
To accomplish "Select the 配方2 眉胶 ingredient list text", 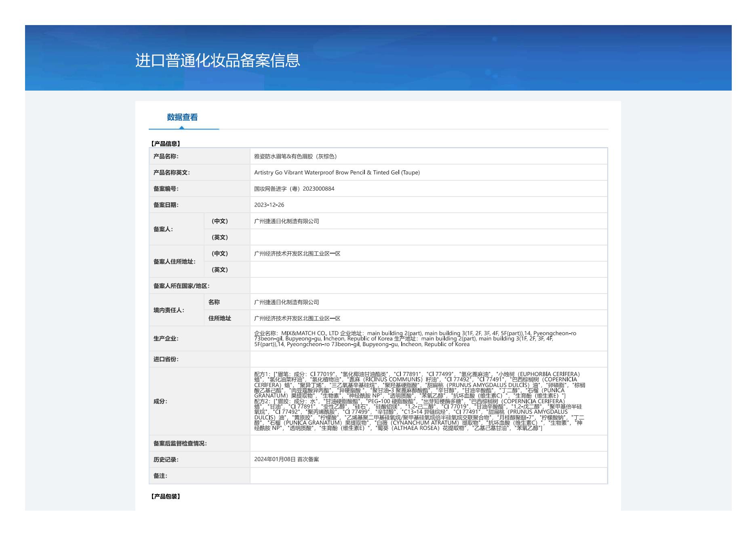I will pyautogui.click(x=419, y=414).
